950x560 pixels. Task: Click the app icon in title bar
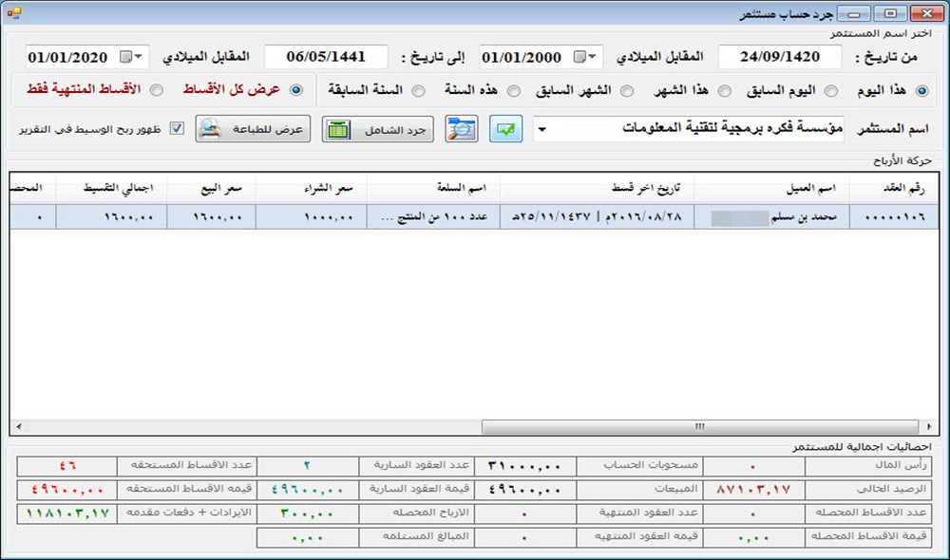(13, 13)
